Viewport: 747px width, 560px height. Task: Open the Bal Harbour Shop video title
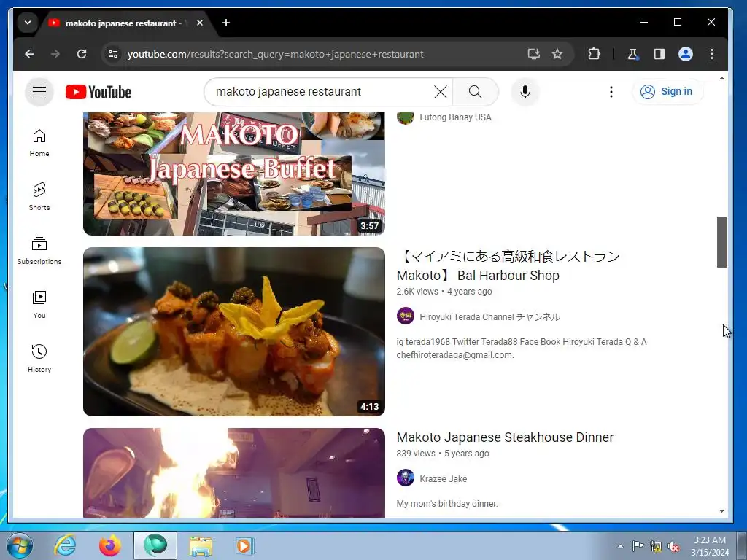[508, 265]
